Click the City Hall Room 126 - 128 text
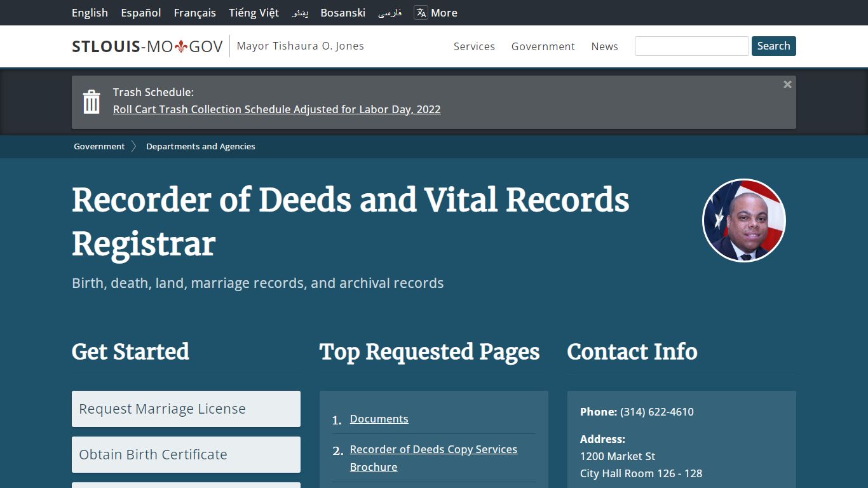868x488 pixels. (x=641, y=473)
